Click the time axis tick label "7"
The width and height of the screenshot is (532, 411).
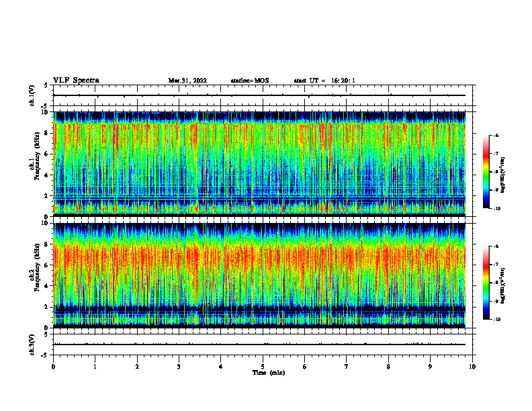coord(347,367)
